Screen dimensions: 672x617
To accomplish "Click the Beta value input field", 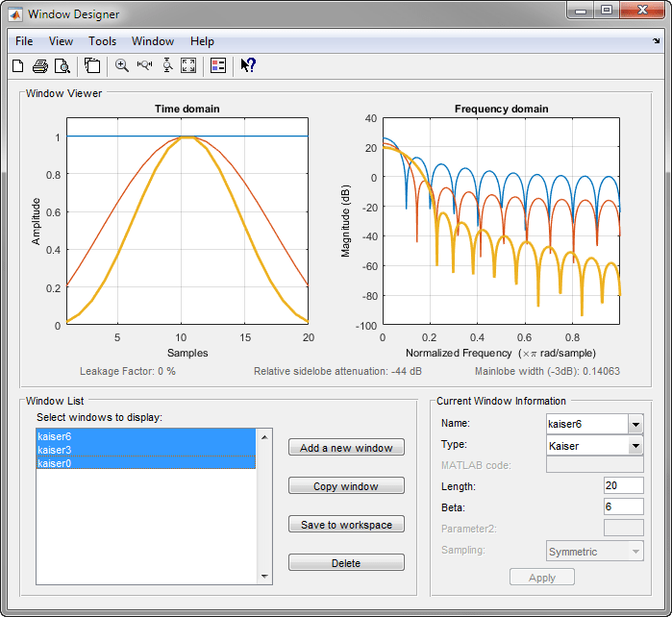I will [x=623, y=506].
